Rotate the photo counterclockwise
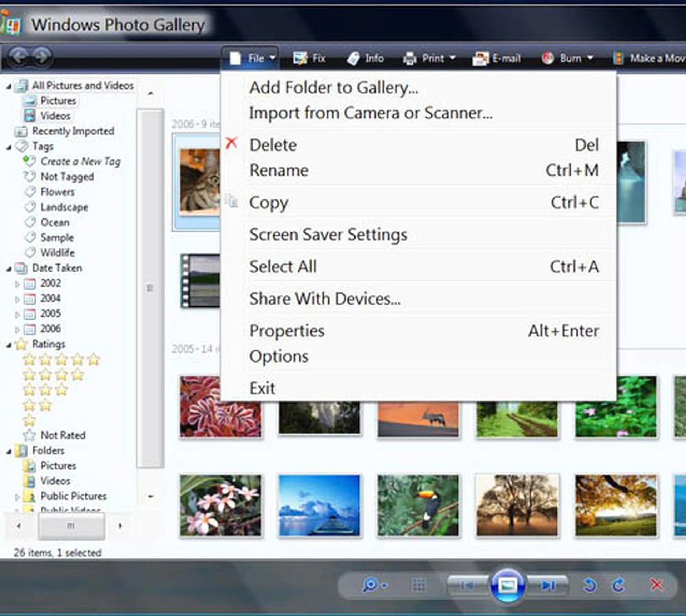Viewport: 686px width, 616px height. point(590,585)
